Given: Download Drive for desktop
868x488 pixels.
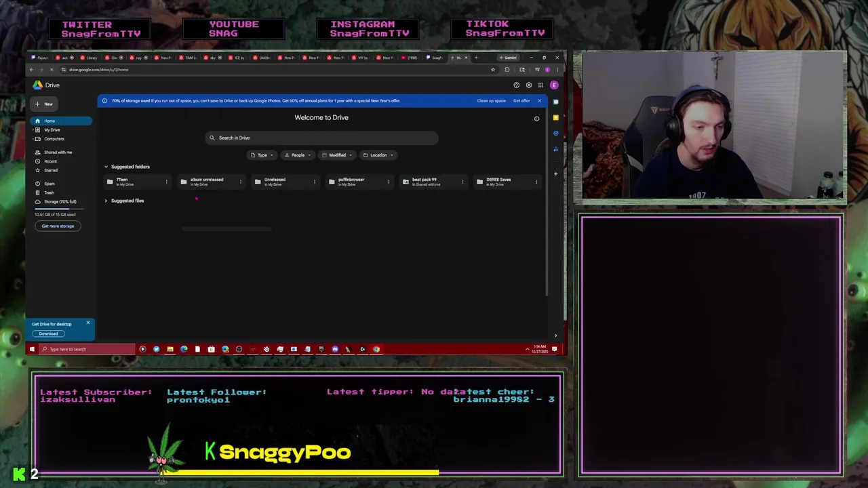Looking at the screenshot, I should click(x=48, y=333).
